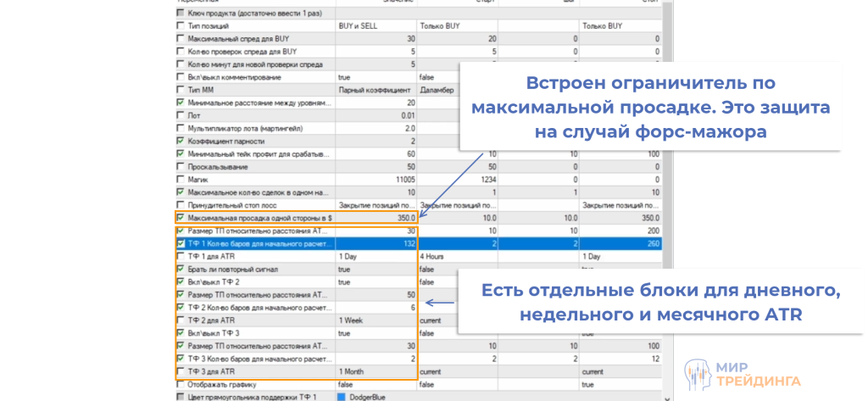Edit the 350.0 maximum drawdown value

376,218
